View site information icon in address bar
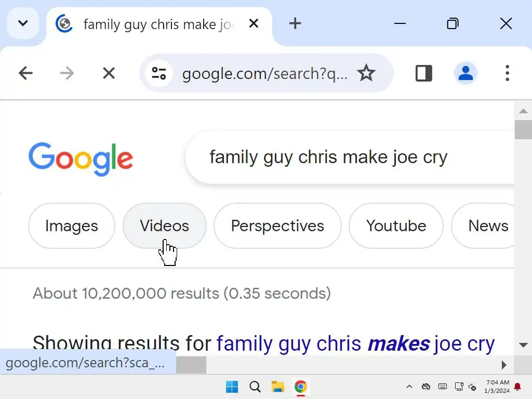 [x=158, y=73]
